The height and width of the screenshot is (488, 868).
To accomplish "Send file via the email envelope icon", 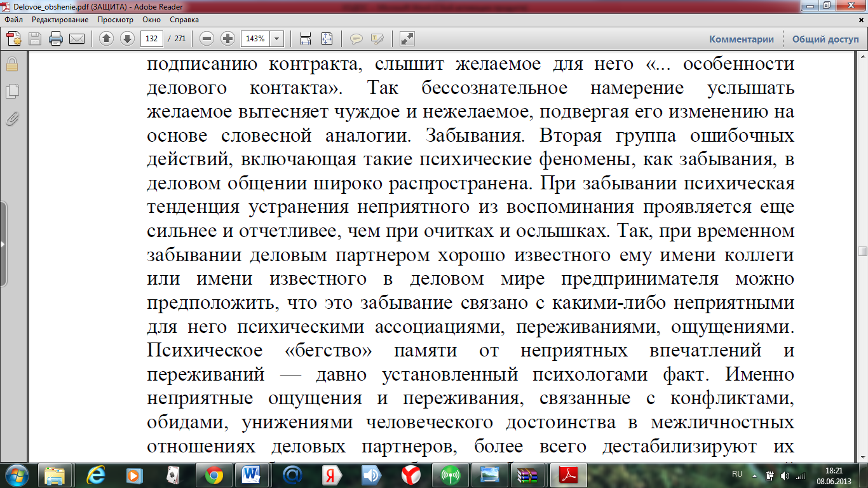I will (x=77, y=39).
